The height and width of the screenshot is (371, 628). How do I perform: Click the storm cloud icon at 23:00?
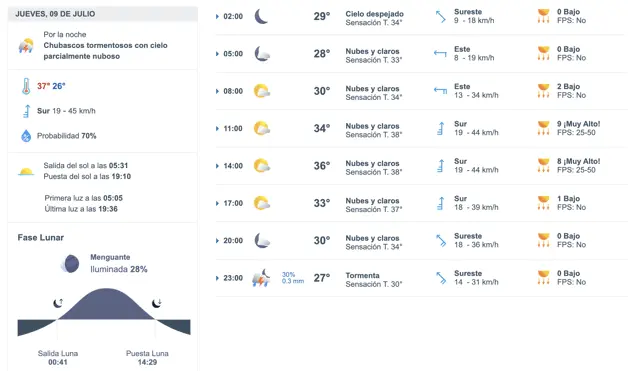click(x=261, y=278)
